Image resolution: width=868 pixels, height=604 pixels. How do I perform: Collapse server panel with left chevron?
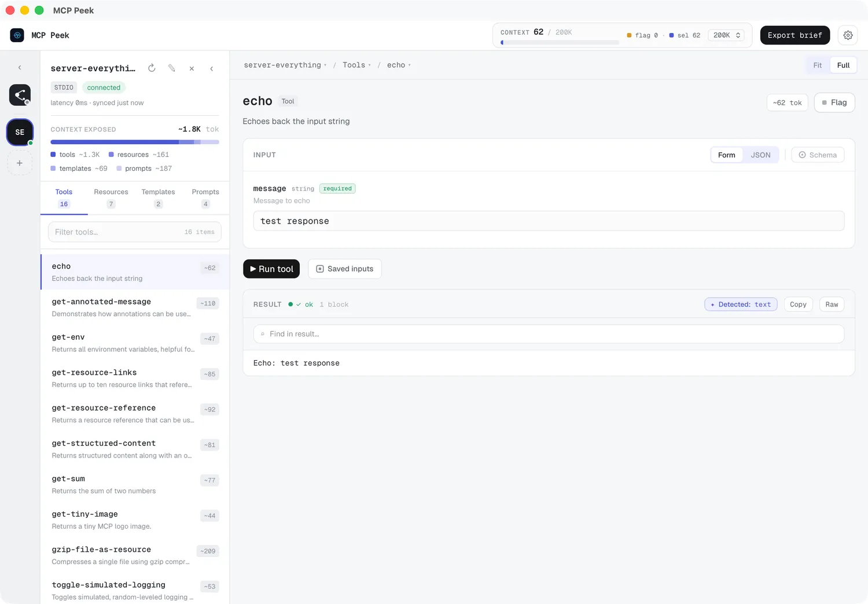click(x=212, y=68)
